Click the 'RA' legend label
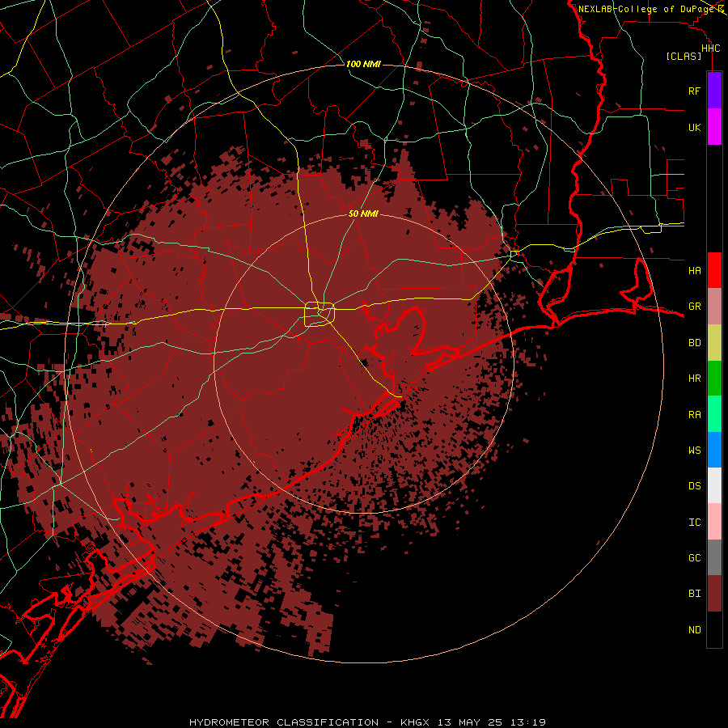The image size is (728, 728). [x=694, y=415]
